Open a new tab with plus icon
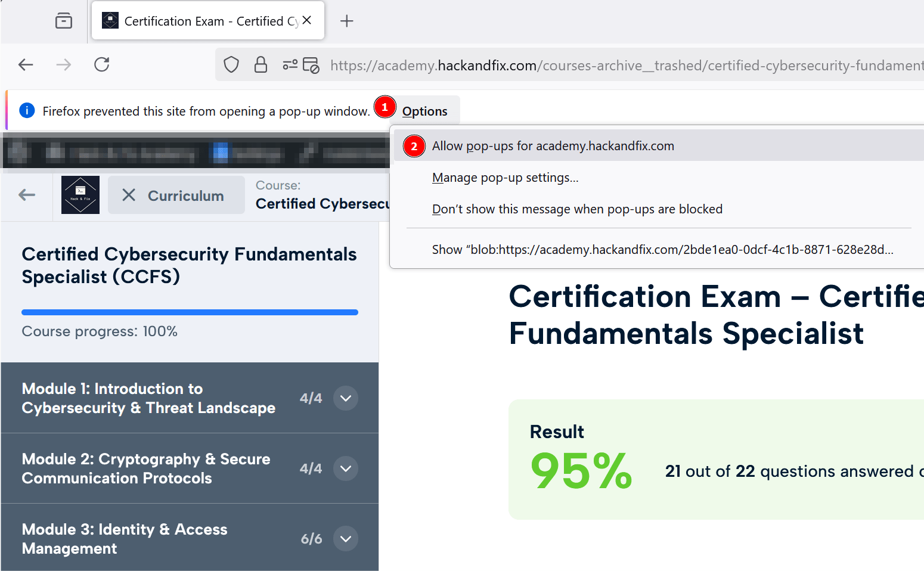The height and width of the screenshot is (571, 924). coord(346,21)
